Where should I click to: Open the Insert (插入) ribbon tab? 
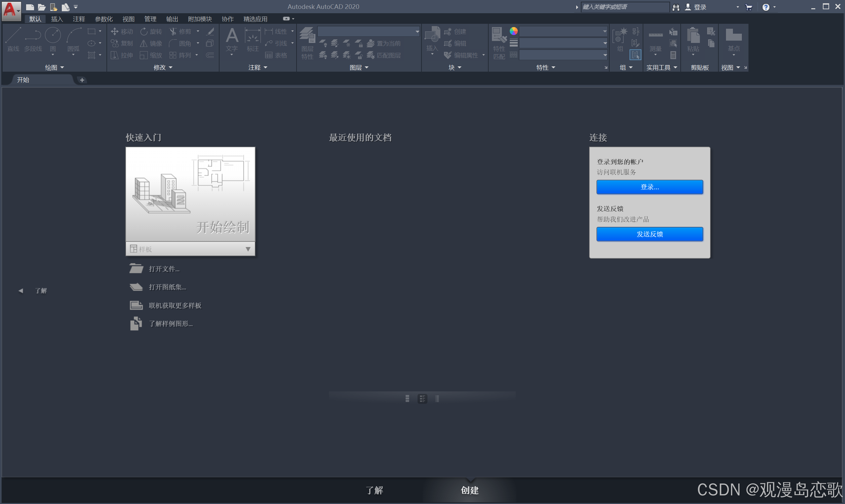point(57,19)
